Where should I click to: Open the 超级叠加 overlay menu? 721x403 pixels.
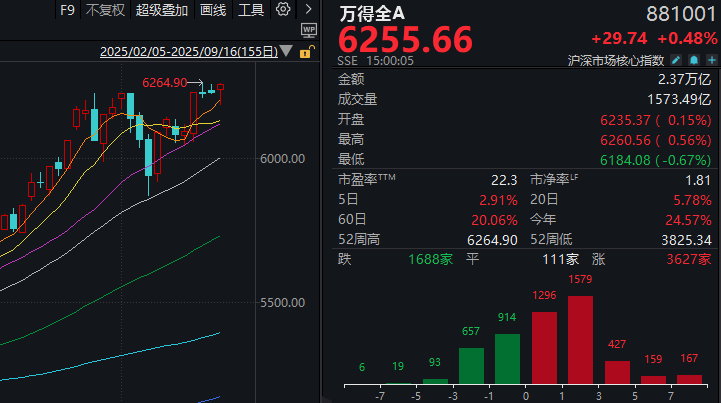pos(160,10)
